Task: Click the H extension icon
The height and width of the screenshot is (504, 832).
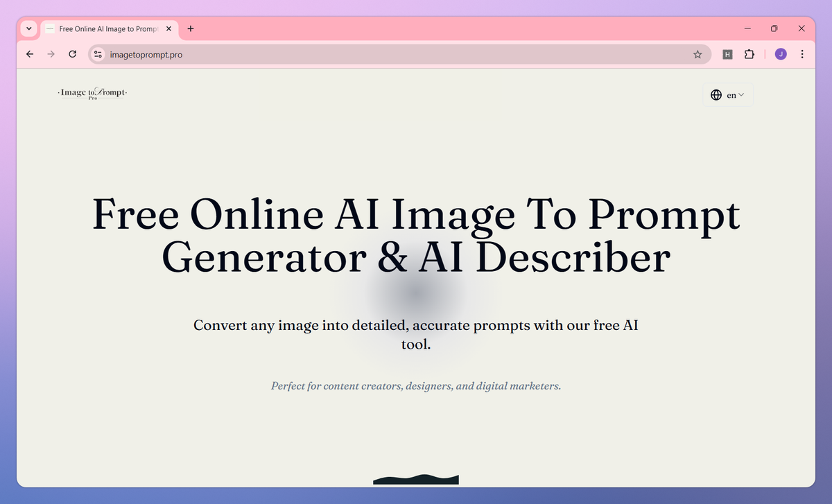Action: click(x=727, y=54)
